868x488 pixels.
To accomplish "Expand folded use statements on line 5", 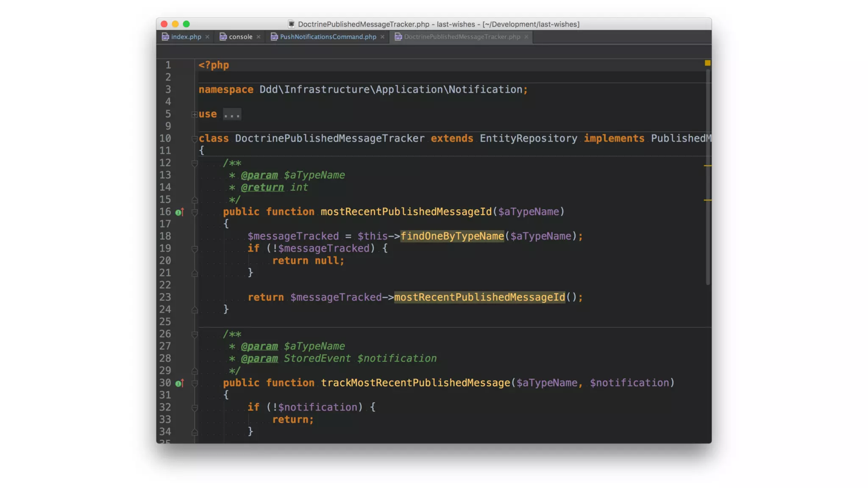I will coord(194,114).
